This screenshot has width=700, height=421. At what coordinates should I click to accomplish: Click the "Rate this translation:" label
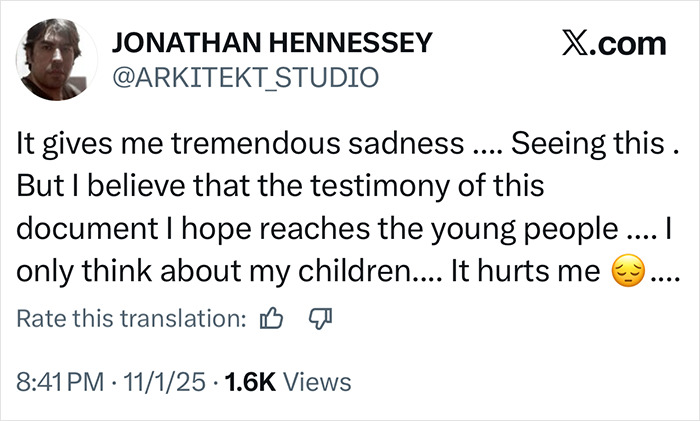[x=132, y=320]
